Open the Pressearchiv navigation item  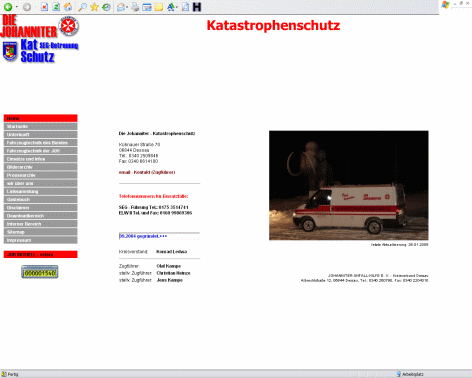[x=40, y=175]
